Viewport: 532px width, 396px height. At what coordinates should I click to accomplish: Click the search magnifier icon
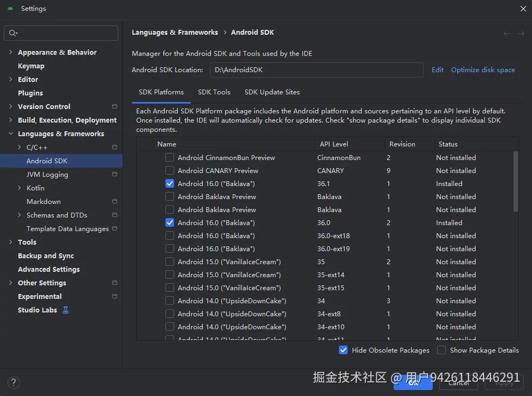12,33
